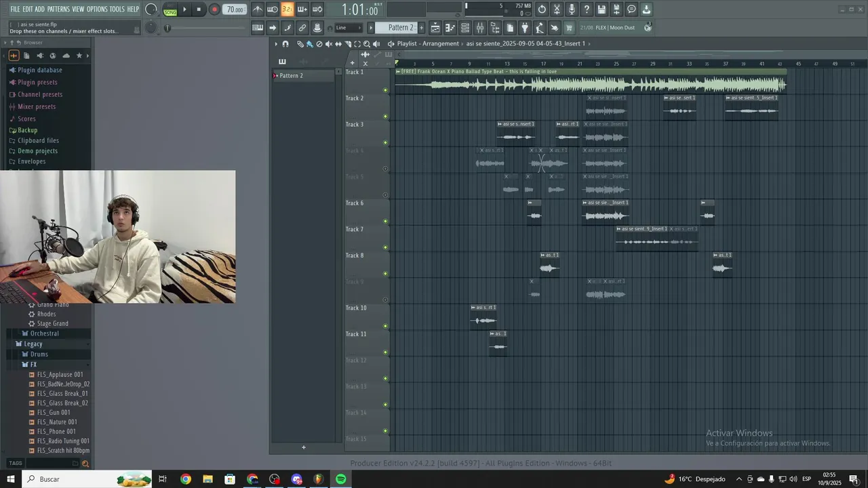Toggle the typing keyboard to piano icon
This screenshot has width=868, height=488.
[x=258, y=28]
